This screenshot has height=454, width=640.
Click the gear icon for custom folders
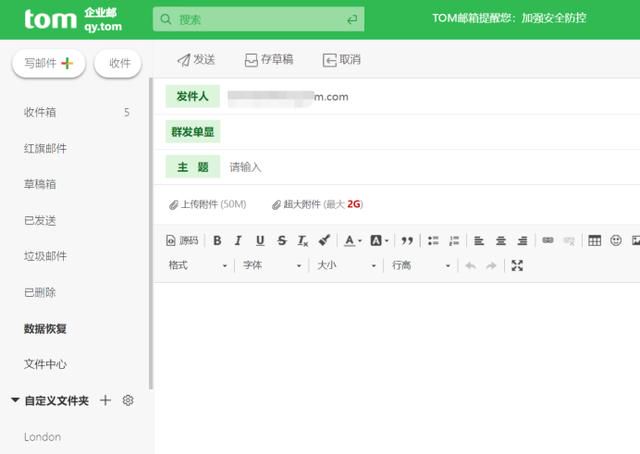128,401
